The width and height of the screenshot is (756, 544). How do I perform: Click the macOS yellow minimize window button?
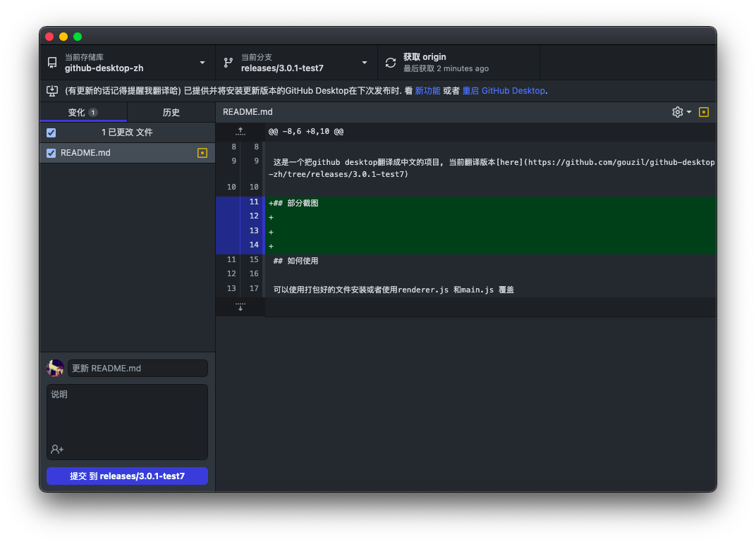(x=63, y=37)
